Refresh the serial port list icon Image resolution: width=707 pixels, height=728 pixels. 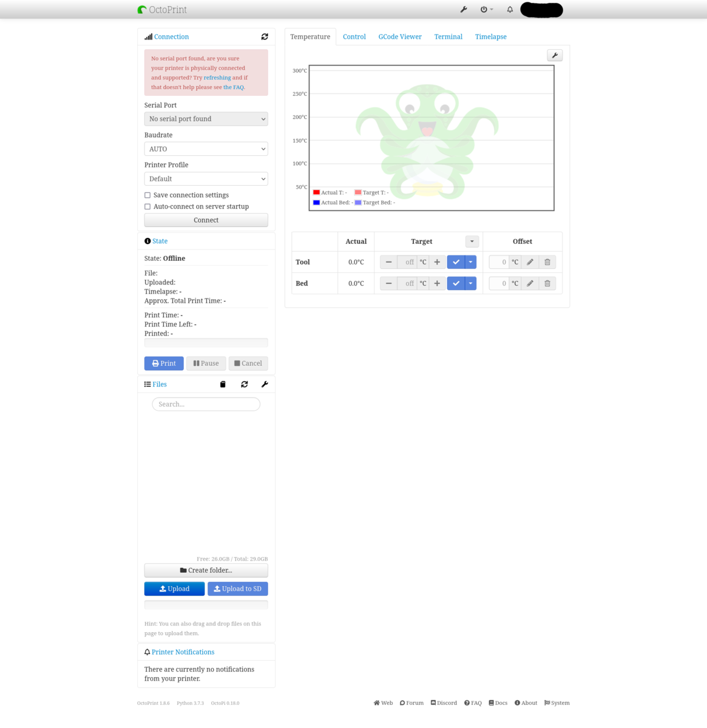coord(265,37)
